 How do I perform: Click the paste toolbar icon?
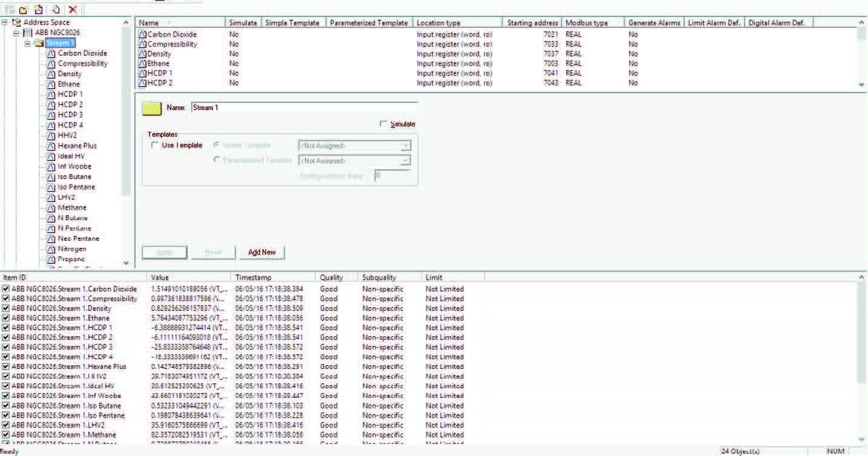tap(54, 9)
